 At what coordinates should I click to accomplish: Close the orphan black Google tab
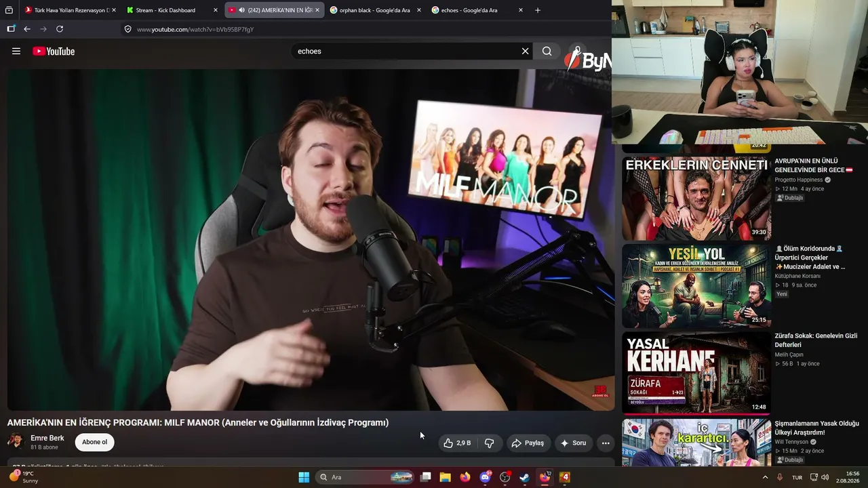[x=418, y=10]
